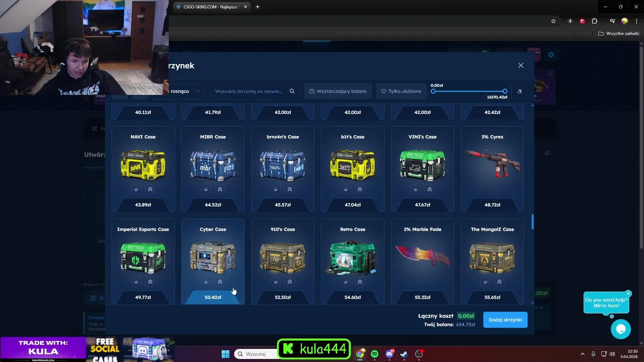Viewport: 644px width, 362px height.
Task: Toggle the Tylko ulubione favorites filter
Action: 401,92
